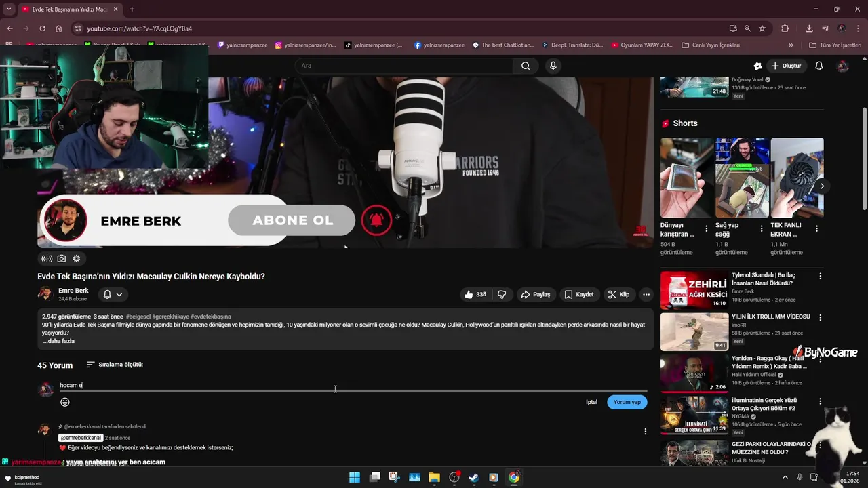
Task: Bookmark this page with the star icon
Action: pos(762,28)
